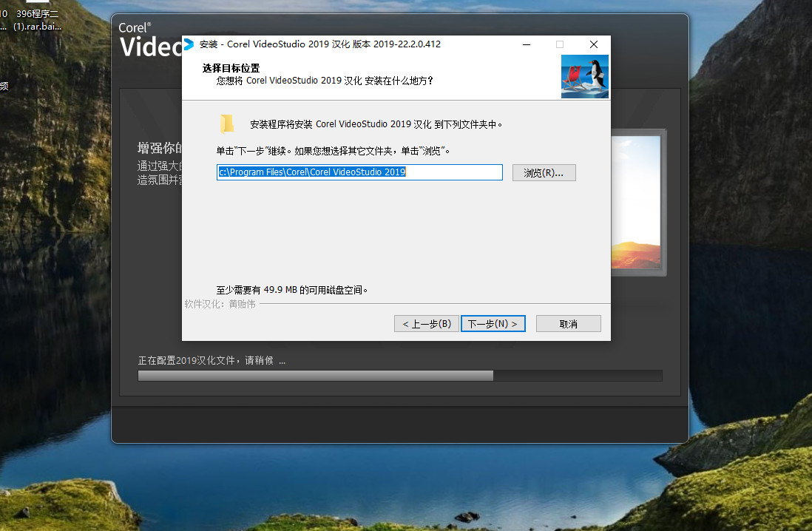Click the Next (下一步) button
The image size is (812, 531).
click(493, 324)
